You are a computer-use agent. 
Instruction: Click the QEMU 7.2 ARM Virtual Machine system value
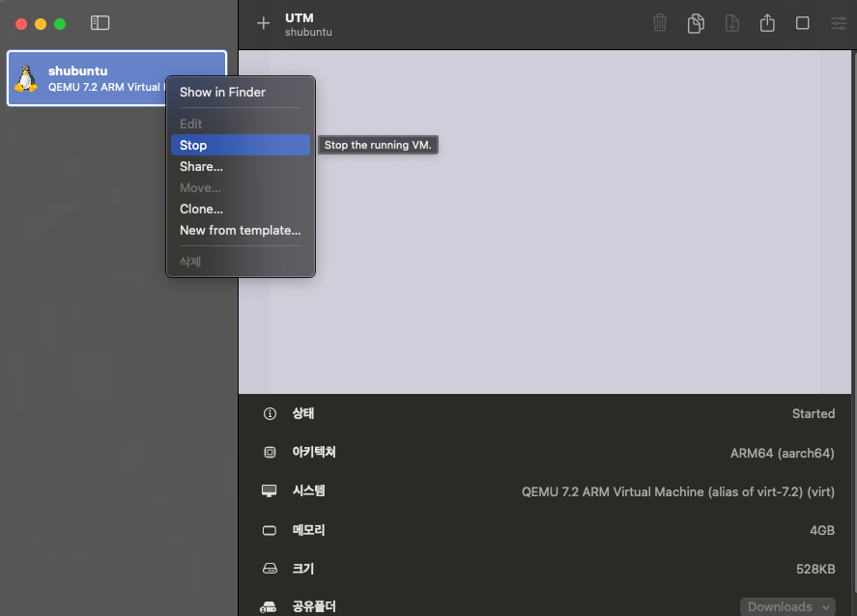pos(677,492)
